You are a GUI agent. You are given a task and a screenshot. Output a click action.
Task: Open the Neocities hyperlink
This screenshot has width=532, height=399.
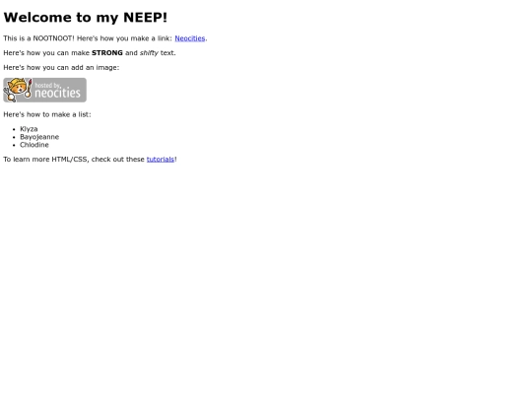pyautogui.click(x=190, y=38)
